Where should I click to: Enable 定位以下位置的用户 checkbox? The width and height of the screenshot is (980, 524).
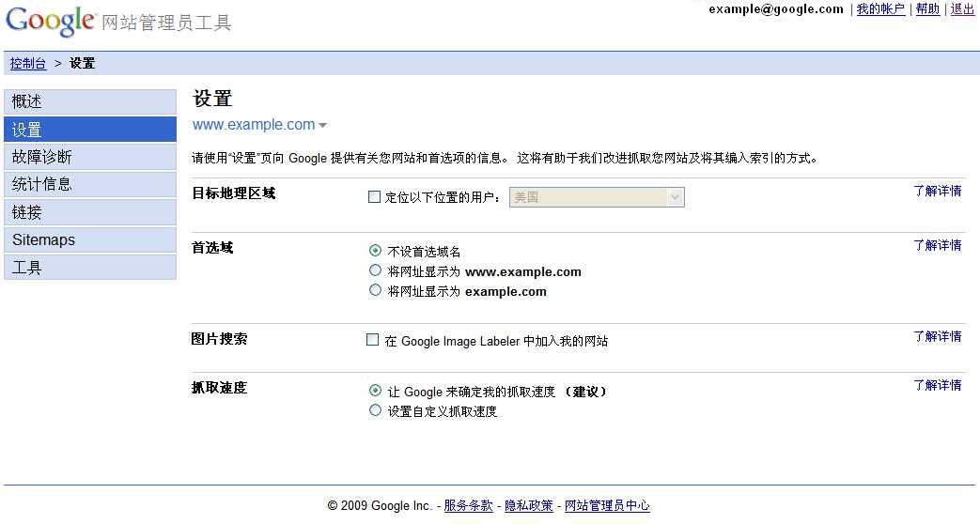click(374, 196)
